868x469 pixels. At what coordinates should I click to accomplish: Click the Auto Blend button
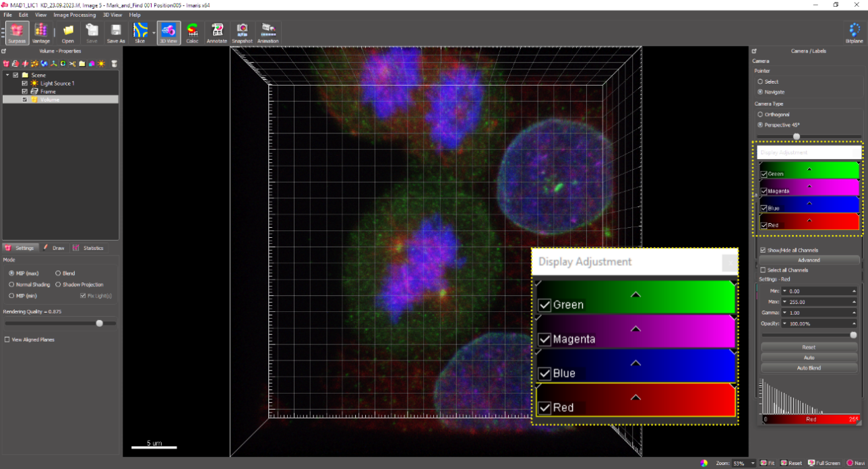pyautogui.click(x=809, y=368)
